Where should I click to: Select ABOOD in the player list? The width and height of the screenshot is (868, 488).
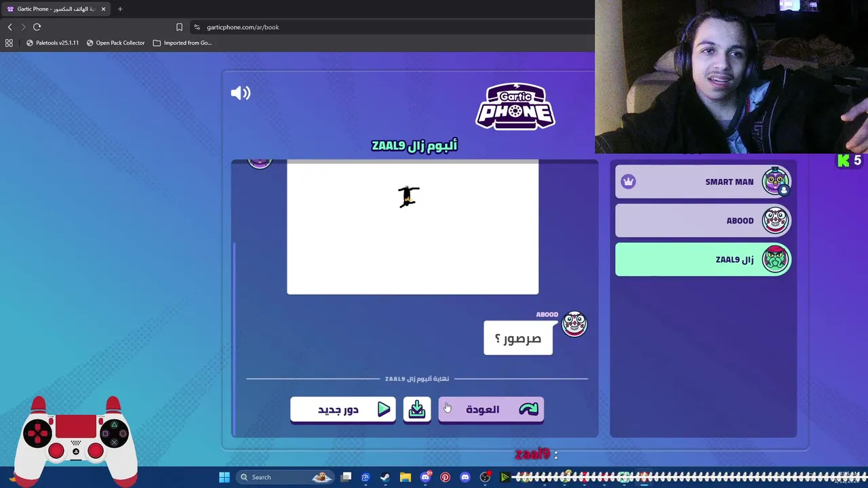click(703, 220)
